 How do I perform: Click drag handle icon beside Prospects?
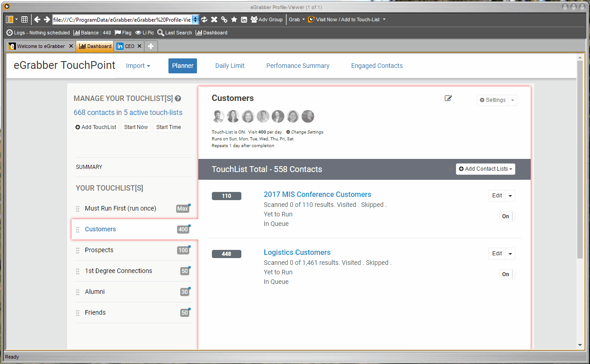pyautogui.click(x=77, y=250)
